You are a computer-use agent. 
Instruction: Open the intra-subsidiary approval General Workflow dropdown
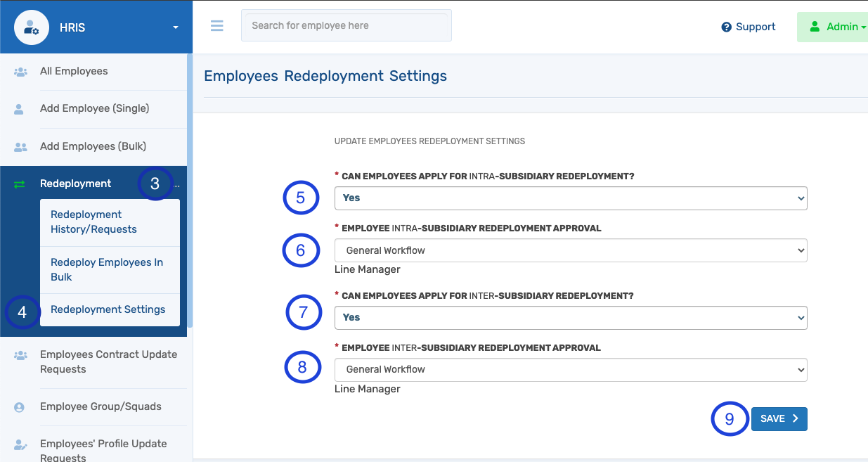tap(570, 250)
